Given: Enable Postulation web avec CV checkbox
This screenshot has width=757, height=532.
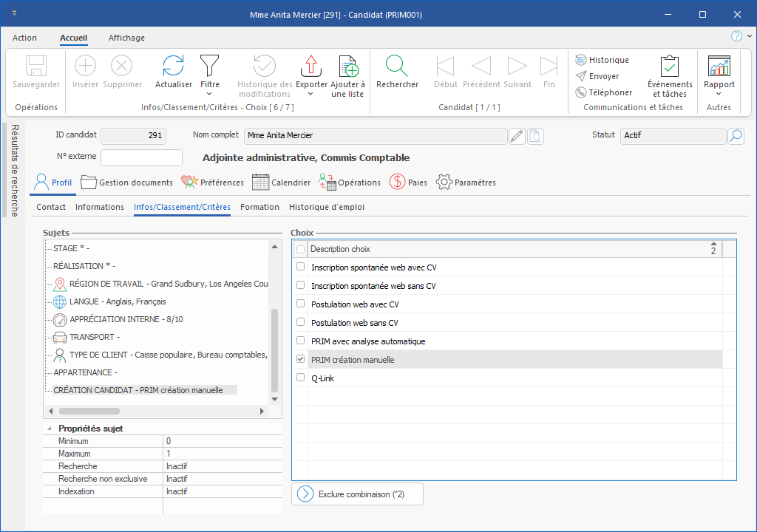Looking at the screenshot, I should tap(300, 304).
